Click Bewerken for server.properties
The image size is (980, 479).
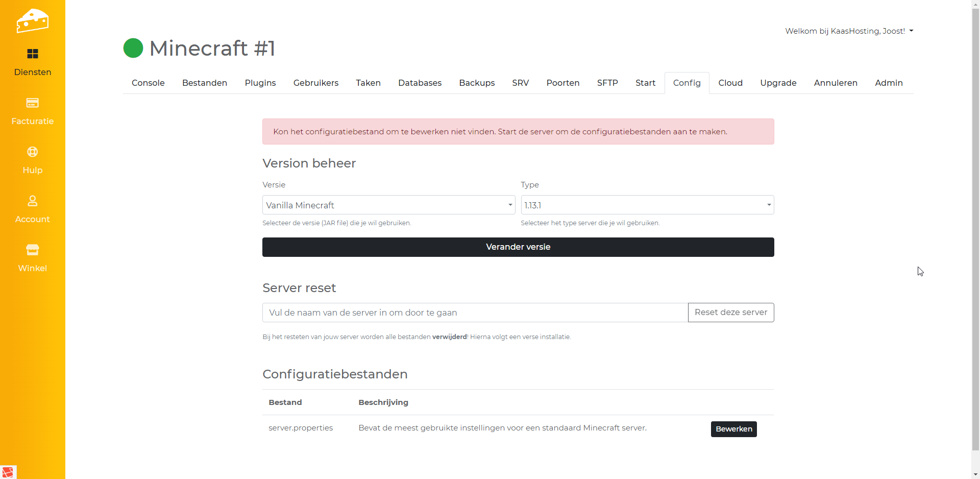tap(733, 429)
